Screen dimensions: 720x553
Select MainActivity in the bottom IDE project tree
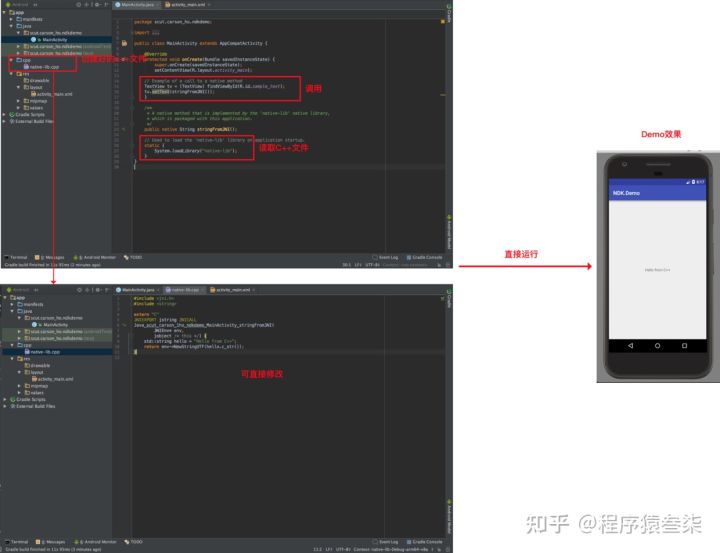52,325
